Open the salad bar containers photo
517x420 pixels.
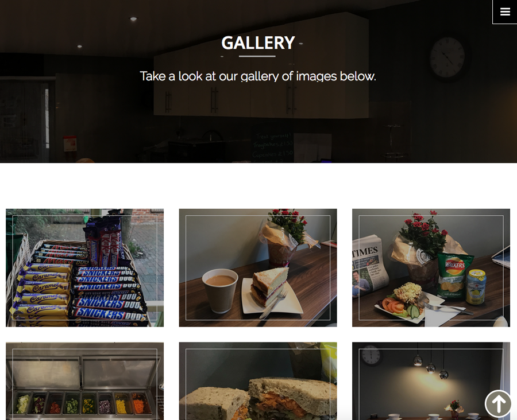[85, 381]
